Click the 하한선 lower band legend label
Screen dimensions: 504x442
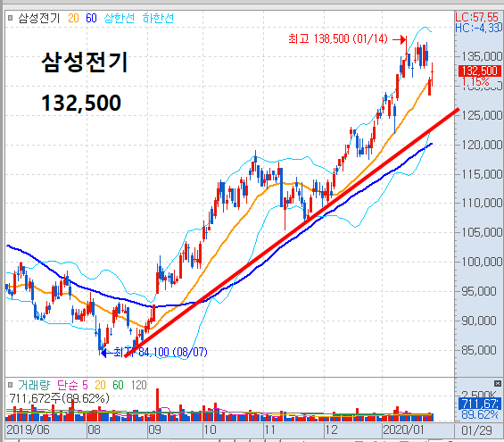click(158, 18)
